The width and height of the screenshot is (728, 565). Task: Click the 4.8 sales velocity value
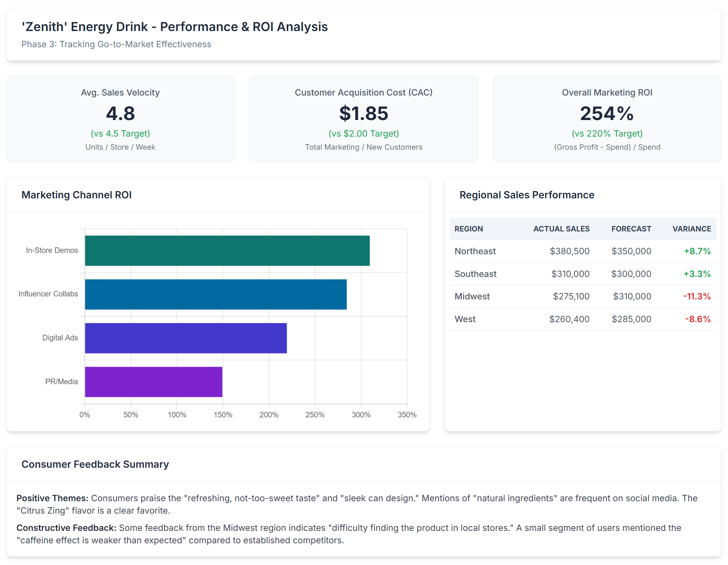pos(120,113)
